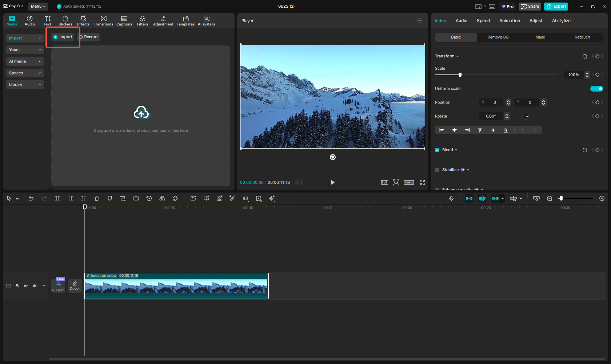Switch to the Transitions panel

(x=103, y=20)
